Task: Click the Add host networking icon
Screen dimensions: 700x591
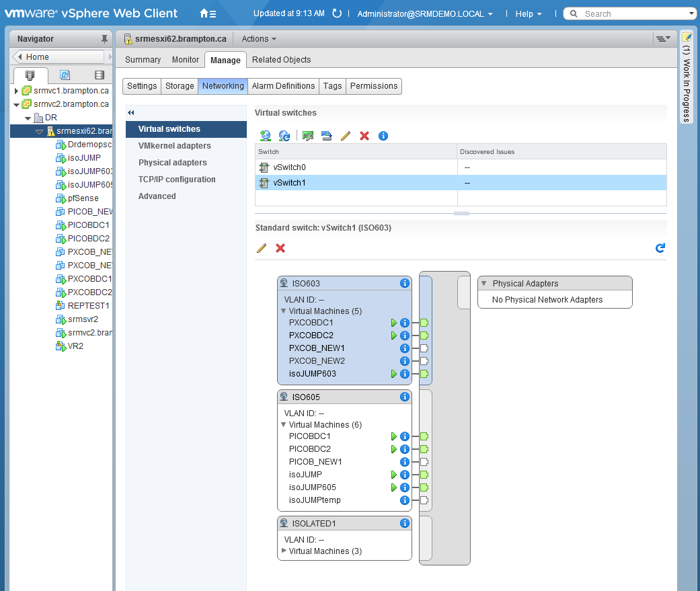Action: click(x=265, y=136)
